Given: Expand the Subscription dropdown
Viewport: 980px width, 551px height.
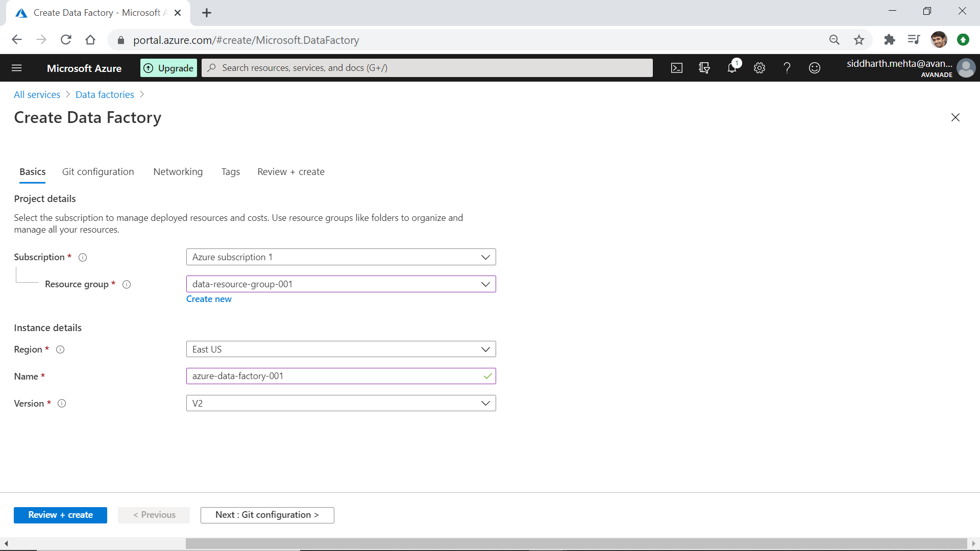Looking at the screenshot, I should [340, 257].
